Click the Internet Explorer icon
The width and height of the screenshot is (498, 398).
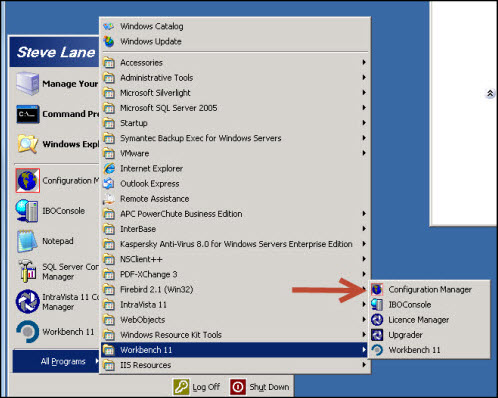[x=109, y=168]
